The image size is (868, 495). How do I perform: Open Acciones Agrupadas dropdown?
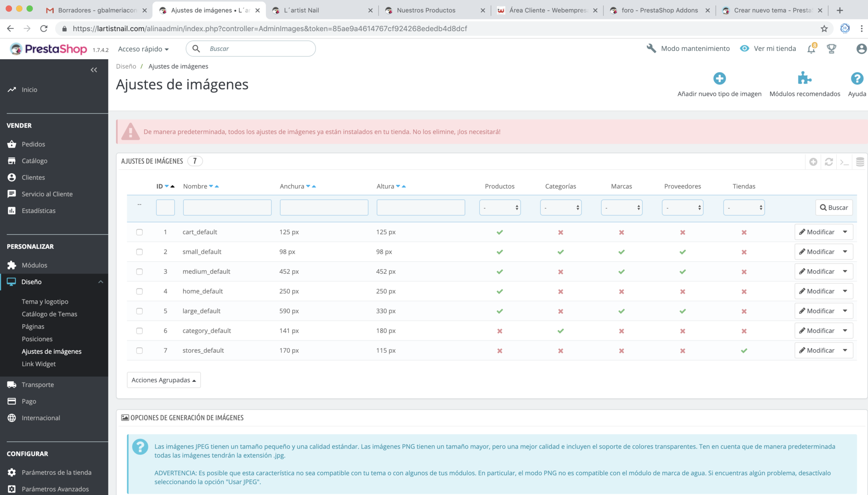[164, 380]
